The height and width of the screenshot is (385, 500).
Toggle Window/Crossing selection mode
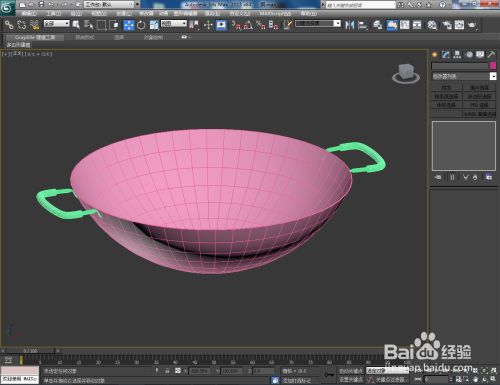tap(114, 25)
